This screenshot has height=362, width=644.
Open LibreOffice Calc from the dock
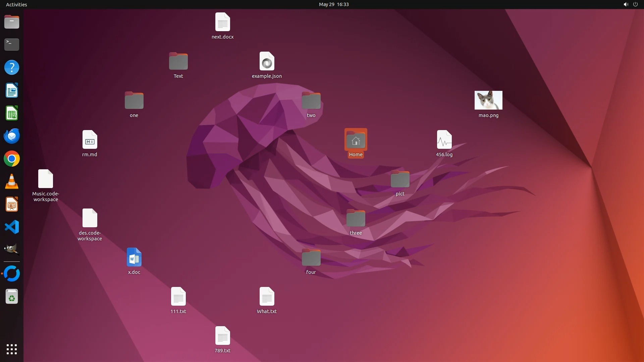point(12,113)
